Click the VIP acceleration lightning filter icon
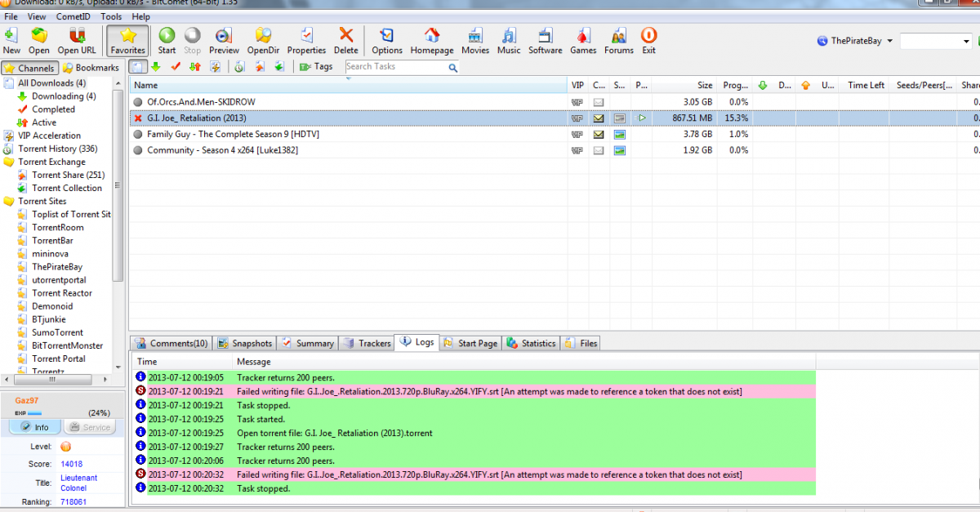This screenshot has height=512, width=980. tap(215, 67)
